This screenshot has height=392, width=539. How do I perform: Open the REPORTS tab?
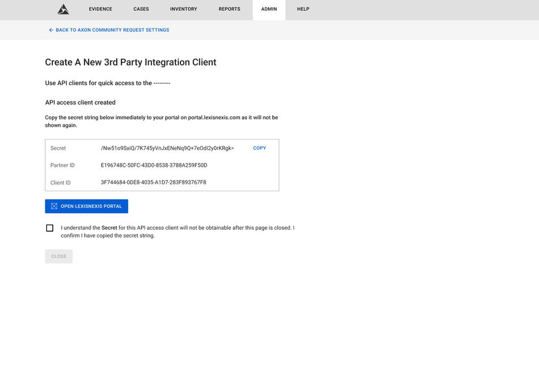tap(229, 9)
